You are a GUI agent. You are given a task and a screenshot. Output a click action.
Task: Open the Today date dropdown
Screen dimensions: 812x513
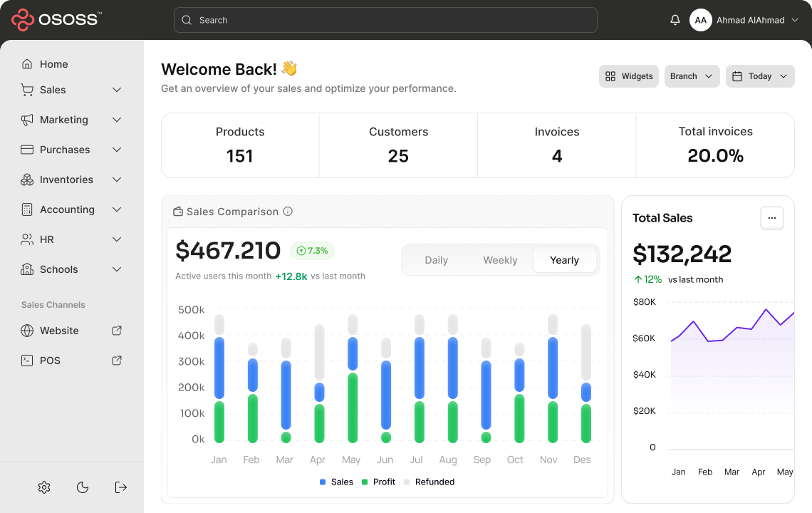point(760,76)
